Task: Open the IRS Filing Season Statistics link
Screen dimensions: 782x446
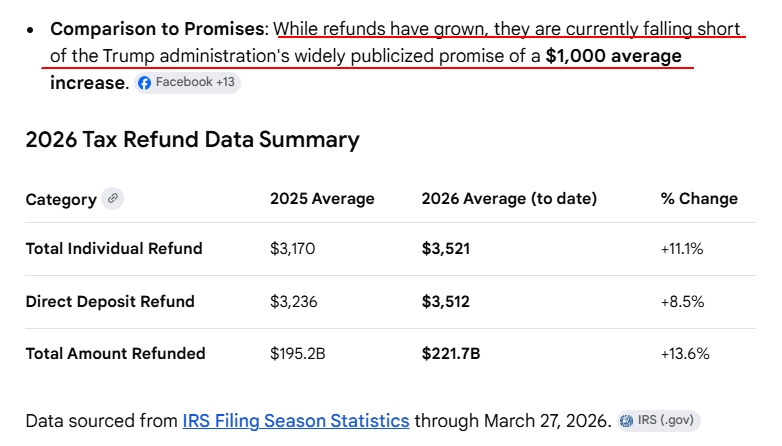Action: click(x=296, y=421)
